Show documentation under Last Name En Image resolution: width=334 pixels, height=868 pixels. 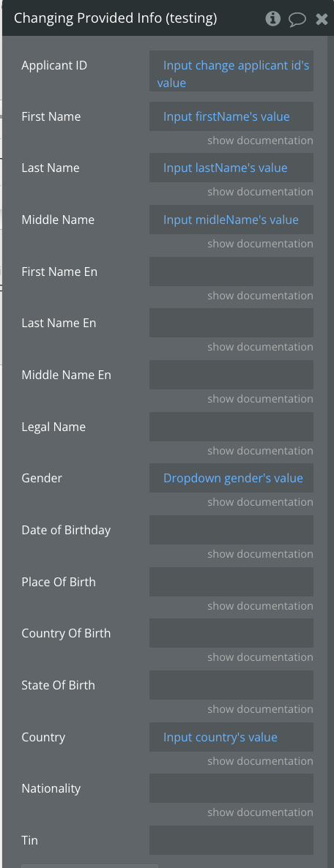(x=260, y=347)
